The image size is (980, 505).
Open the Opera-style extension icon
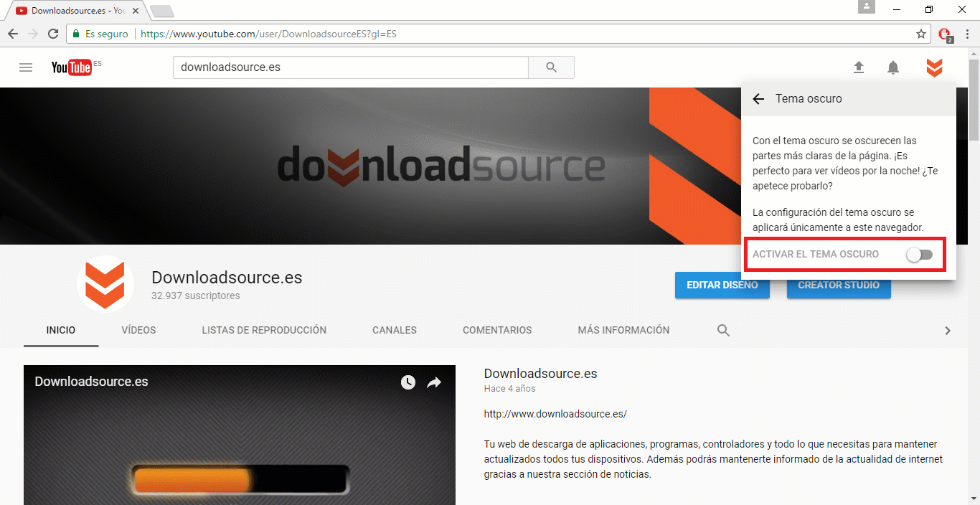click(946, 34)
